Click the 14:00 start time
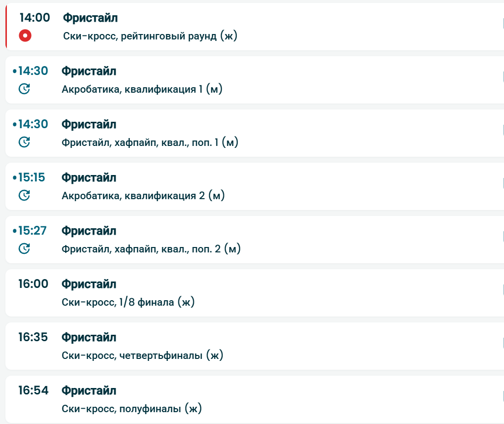 (35, 18)
